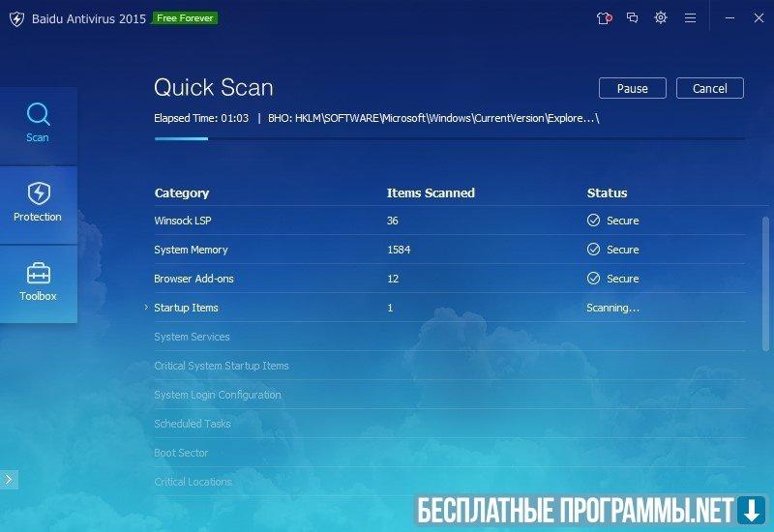Click the 1584 items scanned value

click(399, 250)
